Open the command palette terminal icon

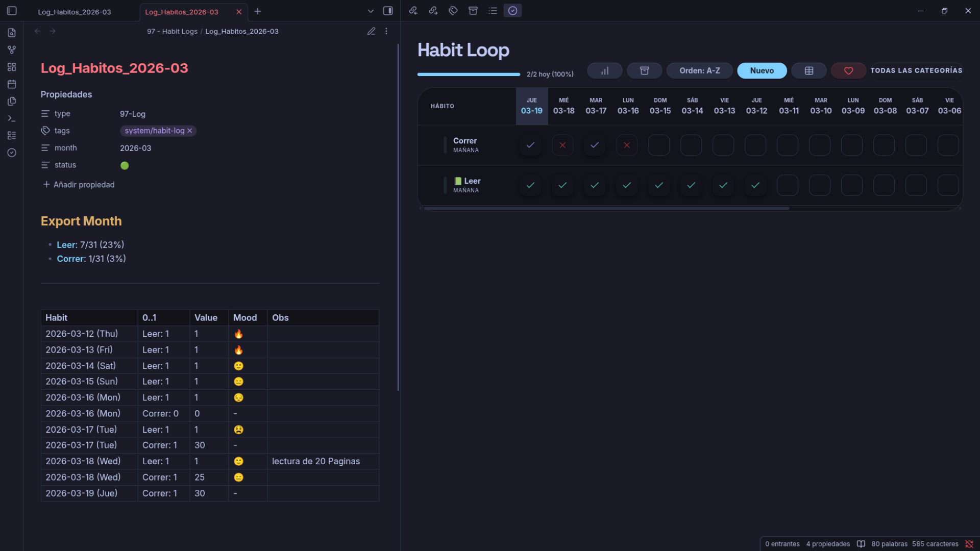tap(12, 118)
